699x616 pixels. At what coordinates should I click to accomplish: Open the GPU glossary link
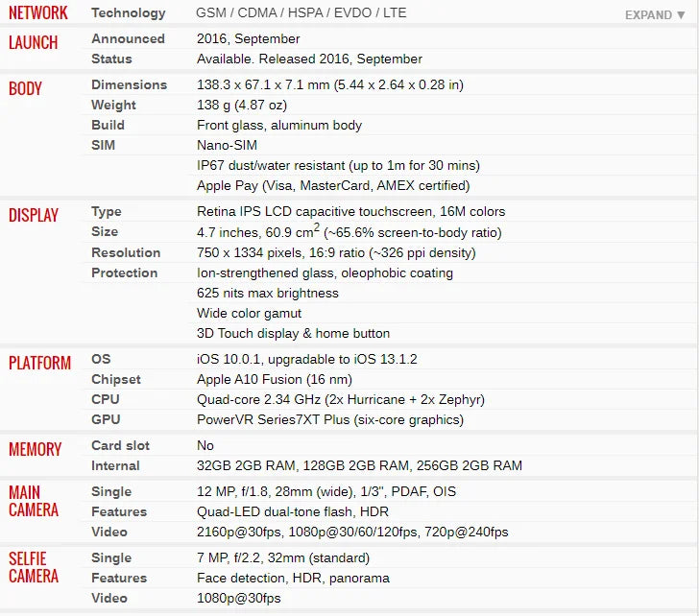pos(106,420)
